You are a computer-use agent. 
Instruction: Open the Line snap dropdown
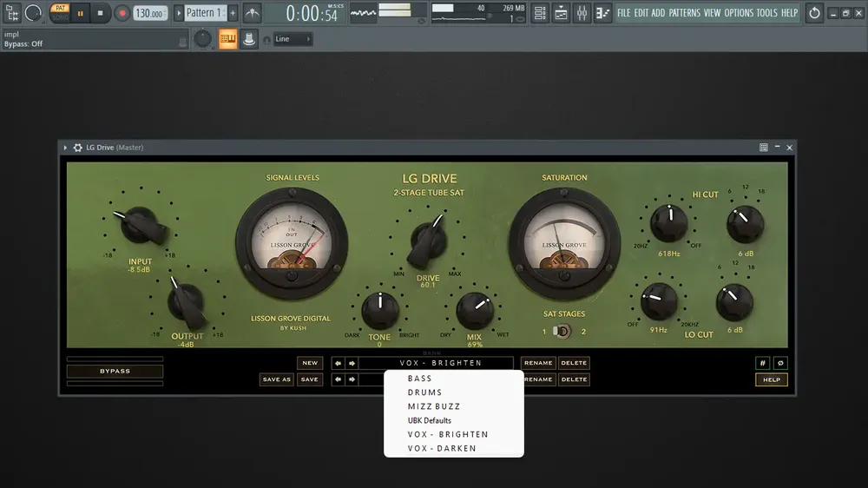pyautogui.click(x=293, y=39)
